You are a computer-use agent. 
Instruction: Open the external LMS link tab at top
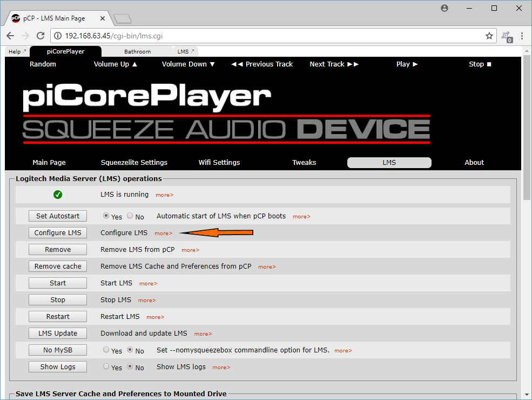186,51
